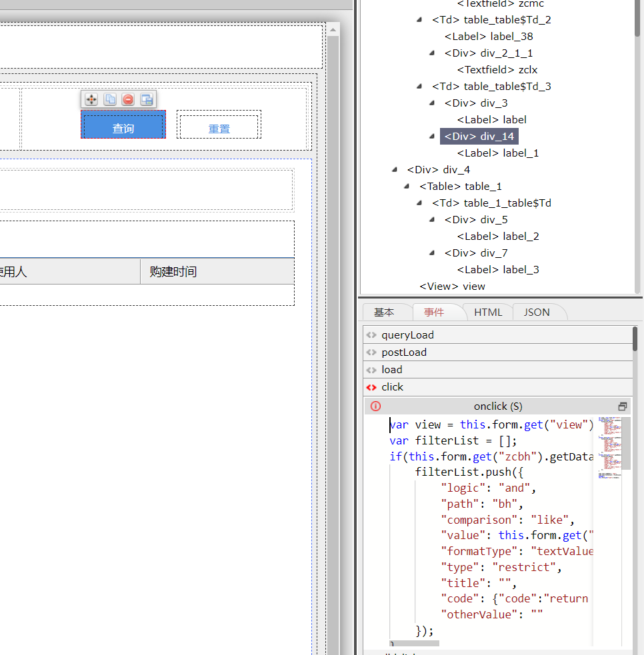
Task: Click the move handle icon above 查询
Action: (x=91, y=99)
